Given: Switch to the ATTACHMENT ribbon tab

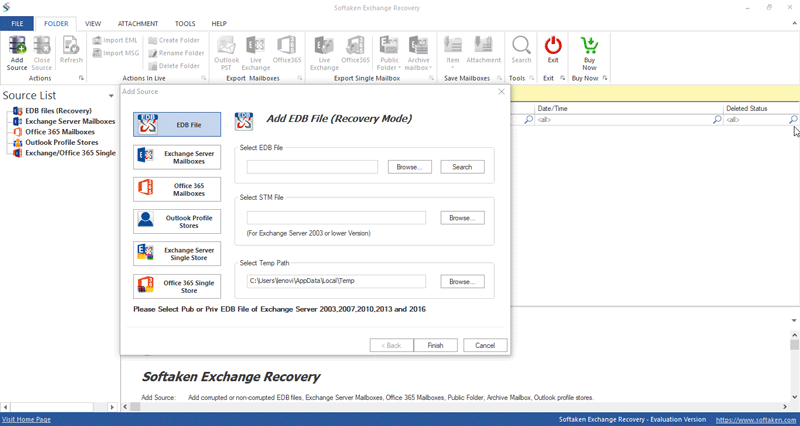Looking at the screenshot, I should click(x=138, y=23).
